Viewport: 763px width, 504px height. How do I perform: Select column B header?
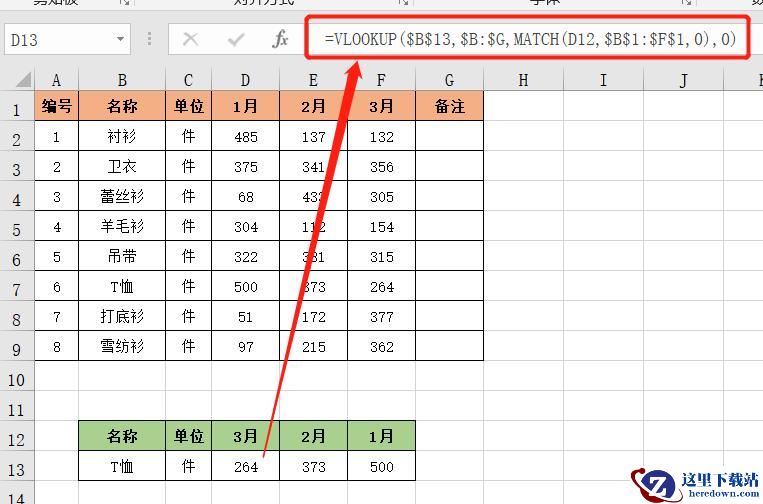[x=122, y=80]
